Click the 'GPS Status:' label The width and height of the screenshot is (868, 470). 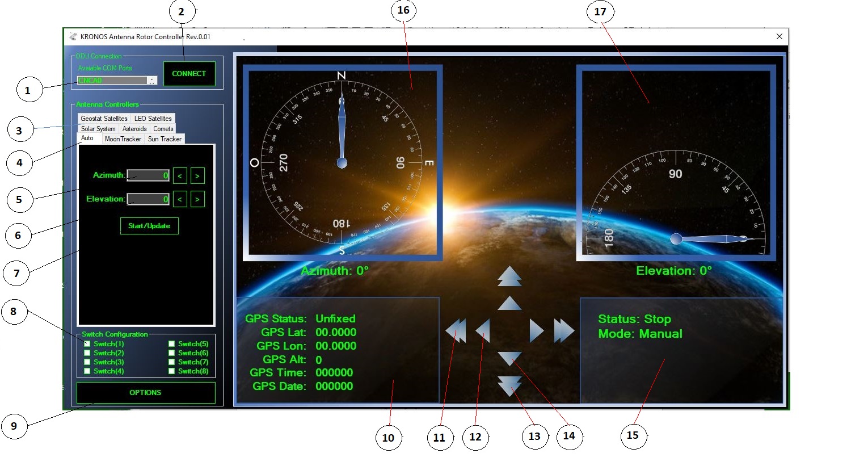(x=276, y=319)
